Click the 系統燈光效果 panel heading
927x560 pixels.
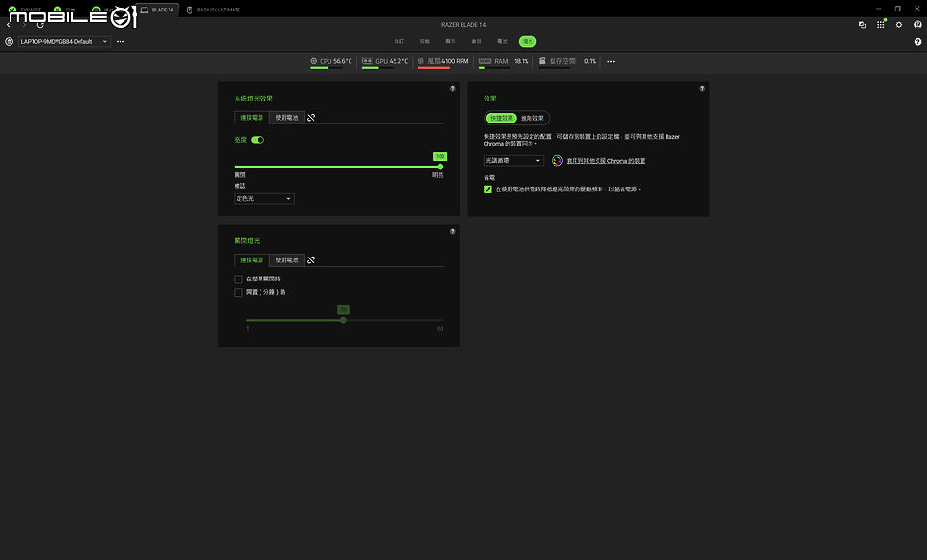(254, 98)
